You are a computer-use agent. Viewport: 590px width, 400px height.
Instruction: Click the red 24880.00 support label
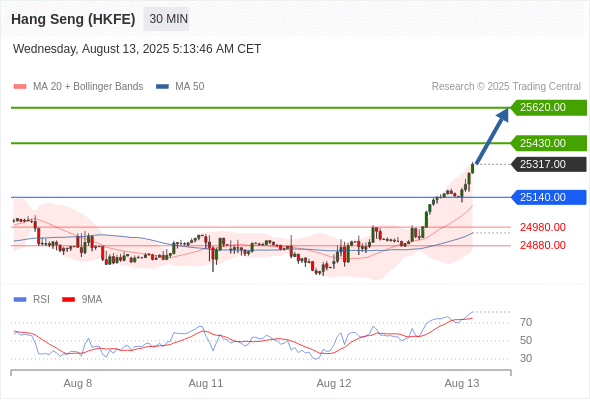(543, 245)
